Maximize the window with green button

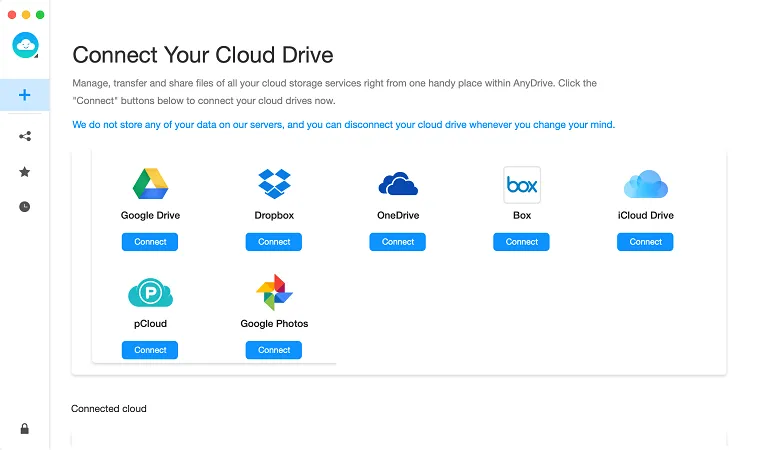click(40, 15)
